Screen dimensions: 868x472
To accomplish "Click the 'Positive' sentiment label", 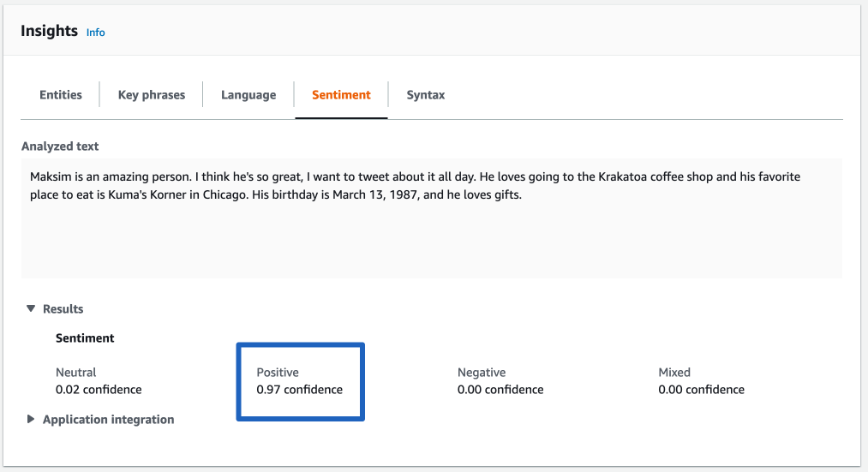I will [x=278, y=373].
